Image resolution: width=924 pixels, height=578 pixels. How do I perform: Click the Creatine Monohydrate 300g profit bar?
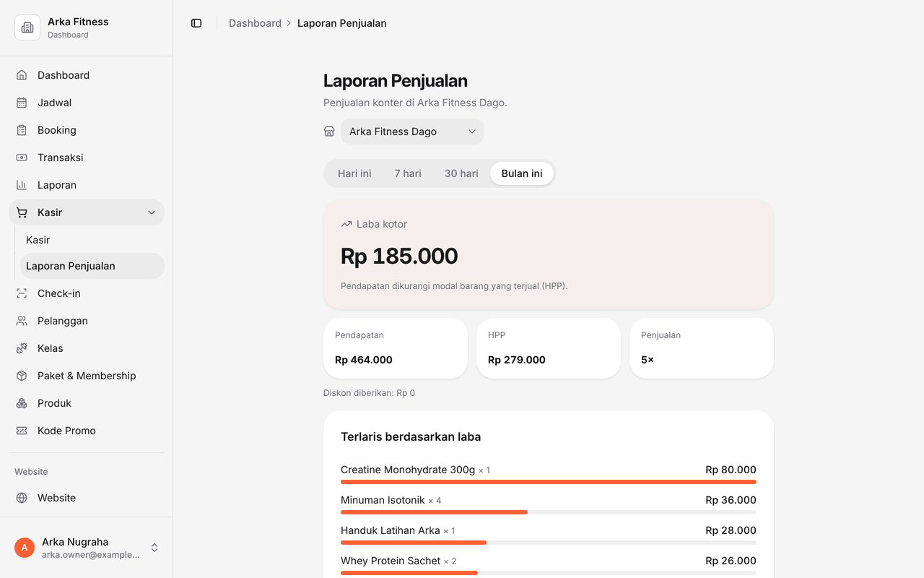[549, 482]
